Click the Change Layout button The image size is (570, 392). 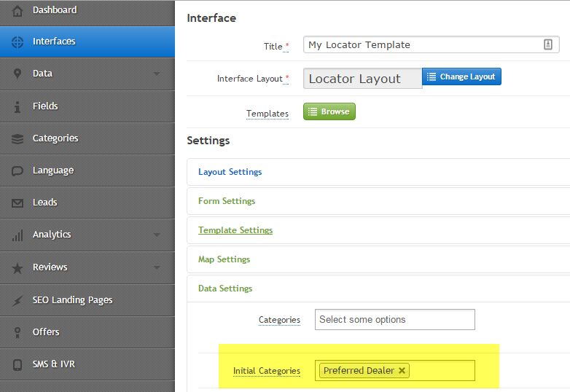click(461, 77)
